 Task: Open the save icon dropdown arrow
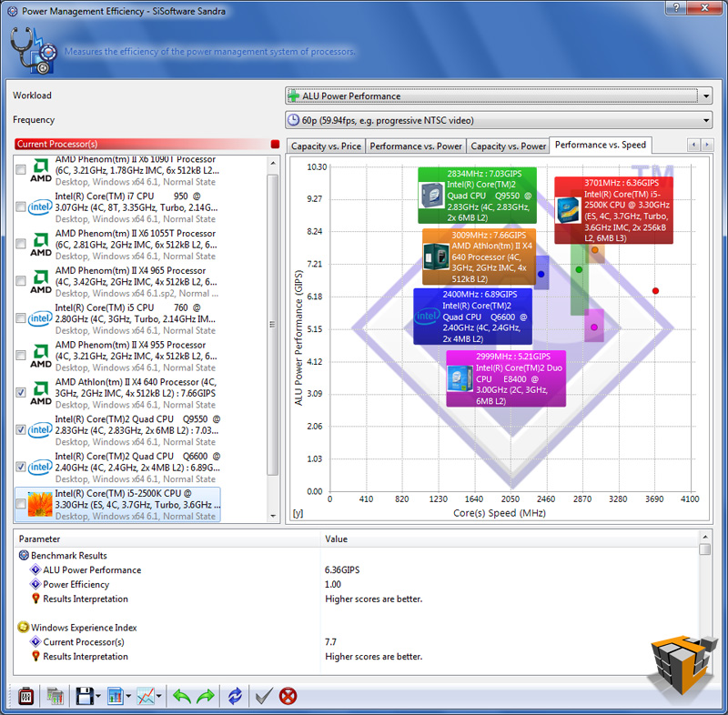(x=98, y=696)
